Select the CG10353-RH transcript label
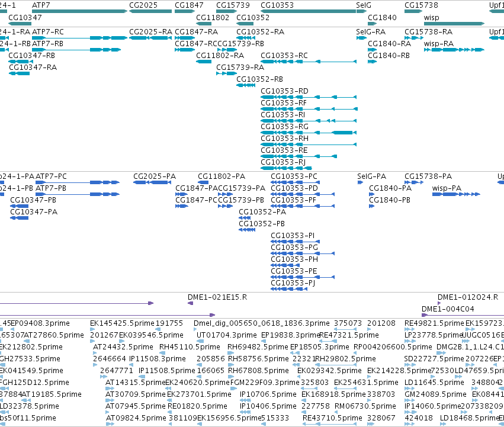The image size is (504, 427). pos(284,139)
